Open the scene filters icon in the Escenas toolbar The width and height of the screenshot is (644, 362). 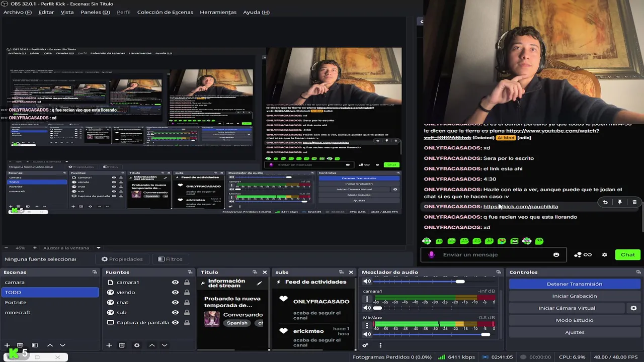pos(35,345)
